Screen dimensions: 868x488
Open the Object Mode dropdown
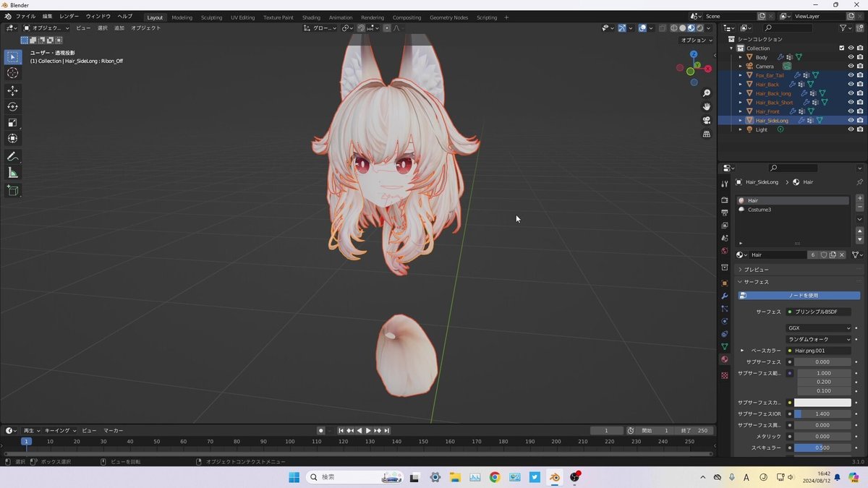[x=47, y=28]
